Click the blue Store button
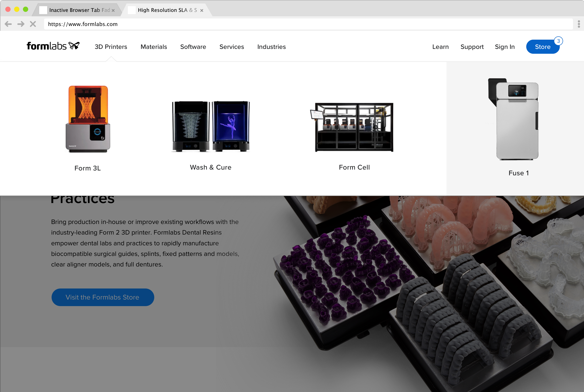 [x=543, y=47]
